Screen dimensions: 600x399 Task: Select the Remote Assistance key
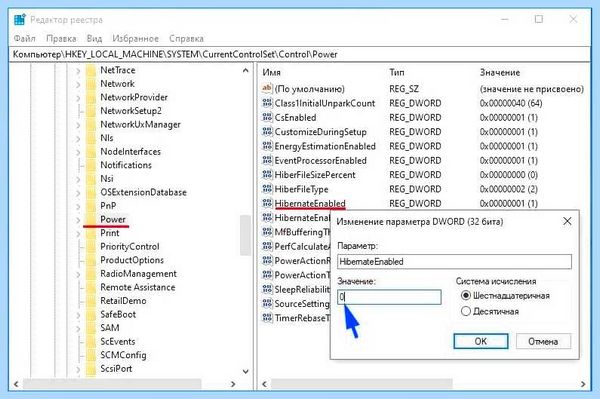(x=138, y=287)
